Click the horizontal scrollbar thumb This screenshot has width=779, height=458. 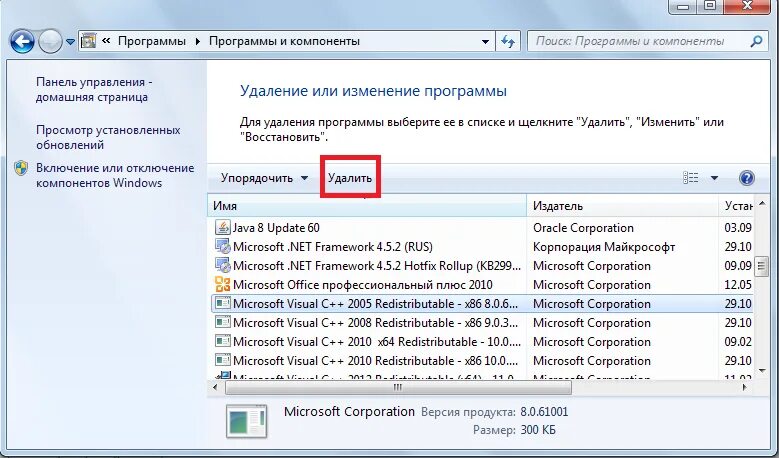(x=397, y=387)
